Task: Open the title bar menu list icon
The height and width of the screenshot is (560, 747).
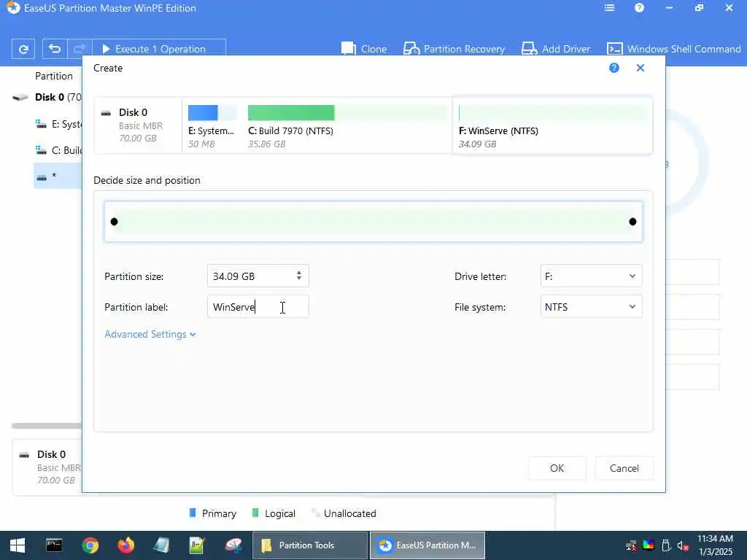Action: [x=609, y=8]
